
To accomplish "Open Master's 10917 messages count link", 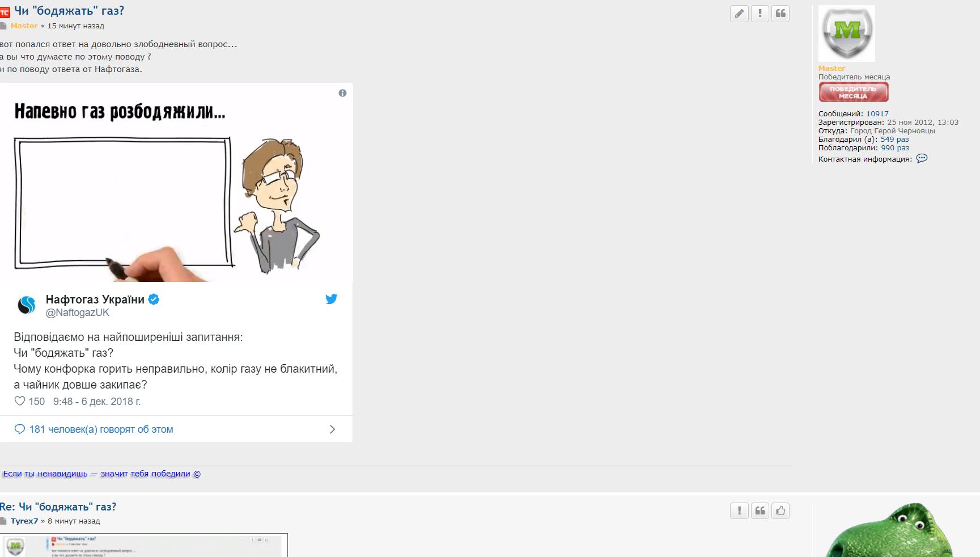I will 877,114.
